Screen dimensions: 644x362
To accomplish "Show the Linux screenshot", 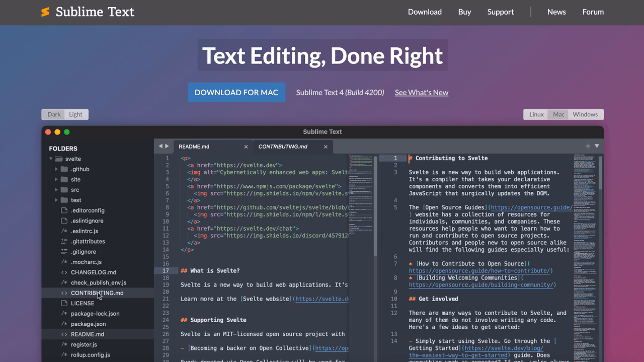I will pyautogui.click(x=536, y=114).
